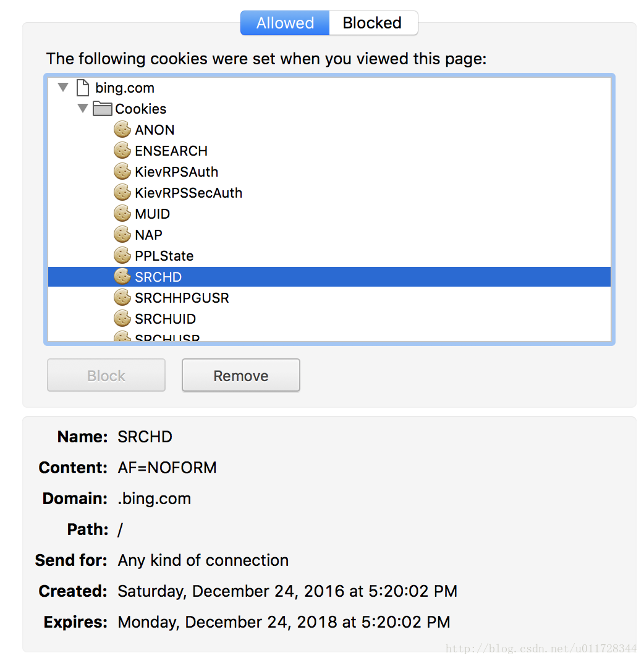Select the ANON cookie icon
644x661 pixels.
coord(122,129)
